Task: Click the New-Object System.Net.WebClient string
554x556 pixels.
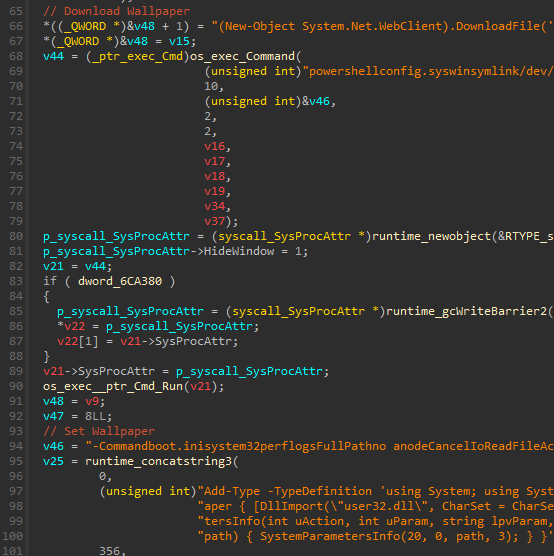Action: [x=382, y=26]
